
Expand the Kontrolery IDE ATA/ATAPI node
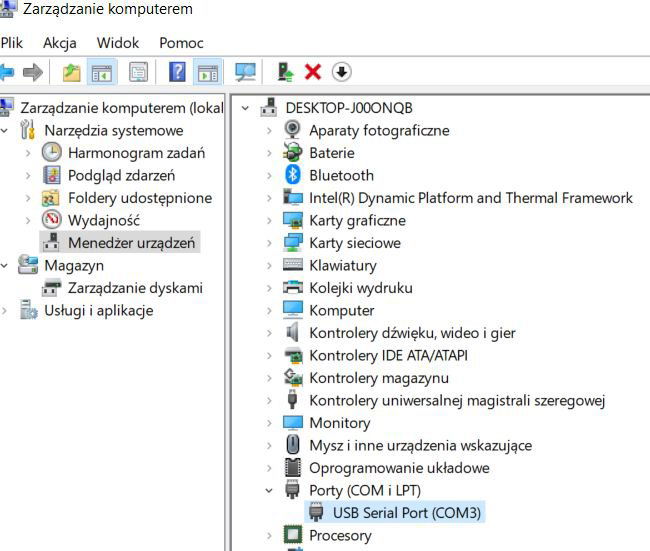pos(269,356)
